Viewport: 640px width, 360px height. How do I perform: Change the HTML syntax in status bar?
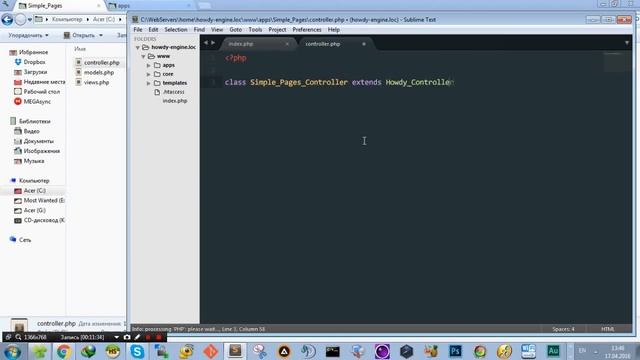click(x=608, y=329)
